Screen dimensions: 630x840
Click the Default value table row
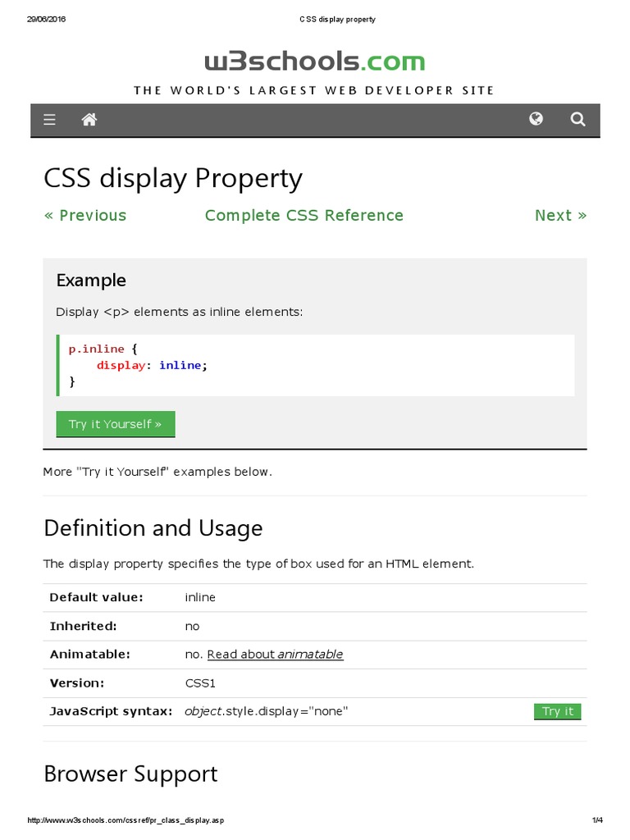click(315, 597)
